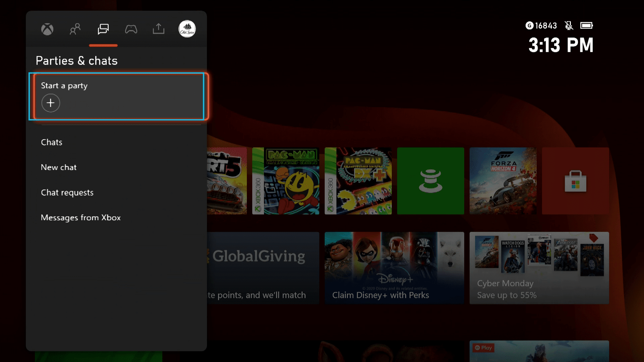This screenshot has height=362, width=644.
Task: Click the Xbox home button icon
Action: [x=47, y=29]
